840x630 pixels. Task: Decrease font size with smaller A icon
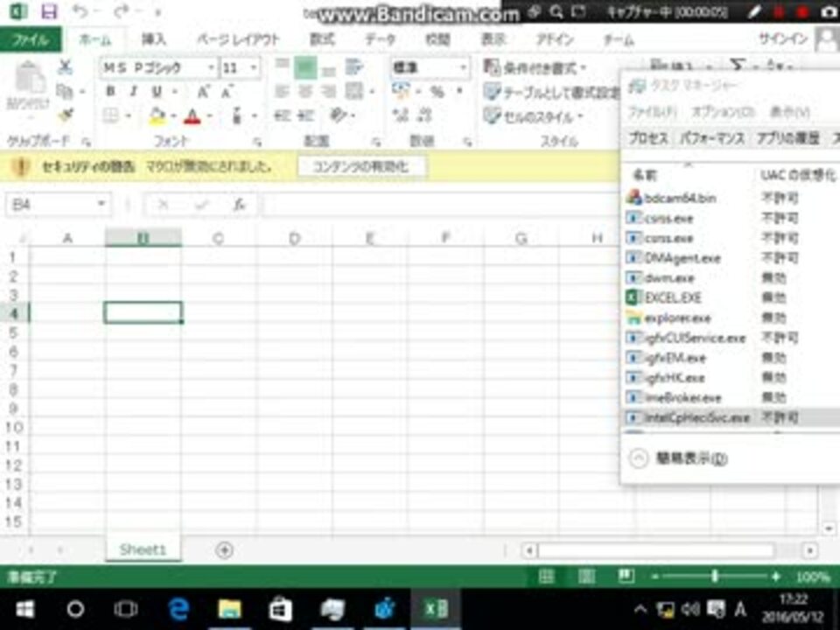coord(227,92)
